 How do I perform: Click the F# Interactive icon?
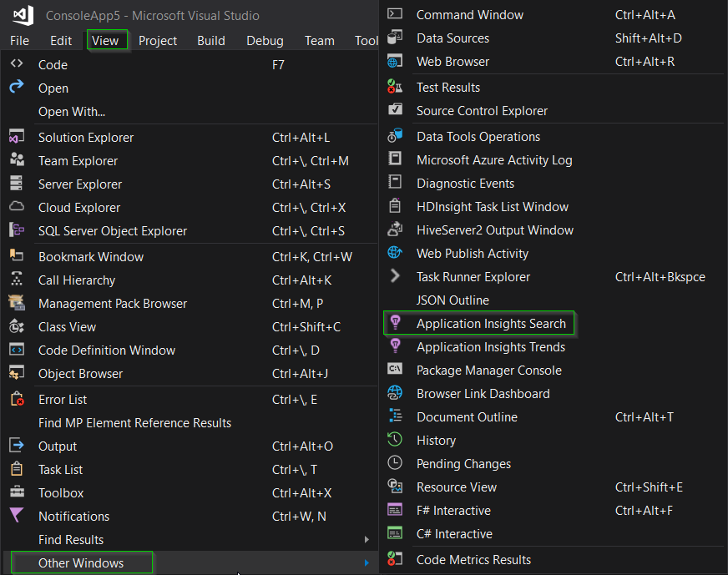pyautogui.click(x=395, y=509)
